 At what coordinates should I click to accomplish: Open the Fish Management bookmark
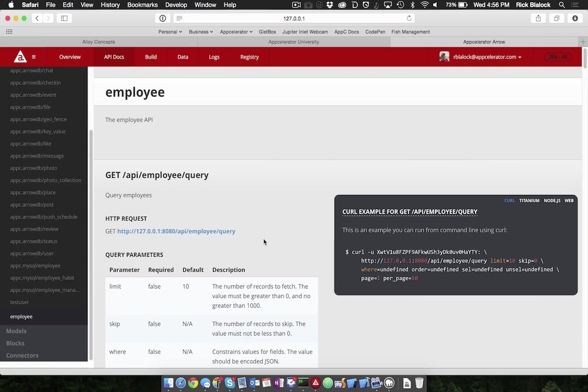click(411, 32)
